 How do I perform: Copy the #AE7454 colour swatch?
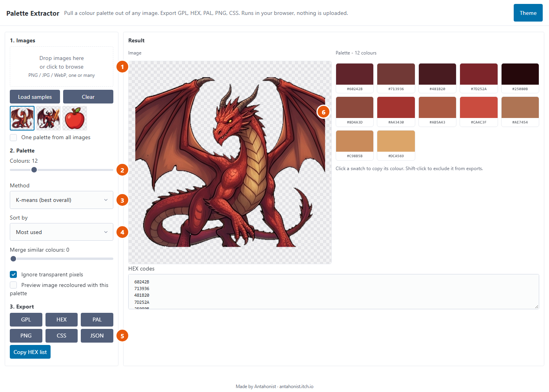pyautogui.click(x=520, y=112)
